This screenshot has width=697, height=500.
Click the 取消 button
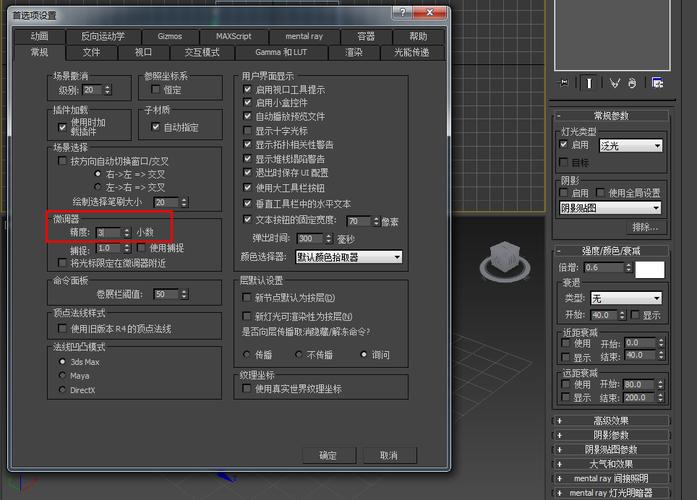pyautogui.click(x=389, y=455)
